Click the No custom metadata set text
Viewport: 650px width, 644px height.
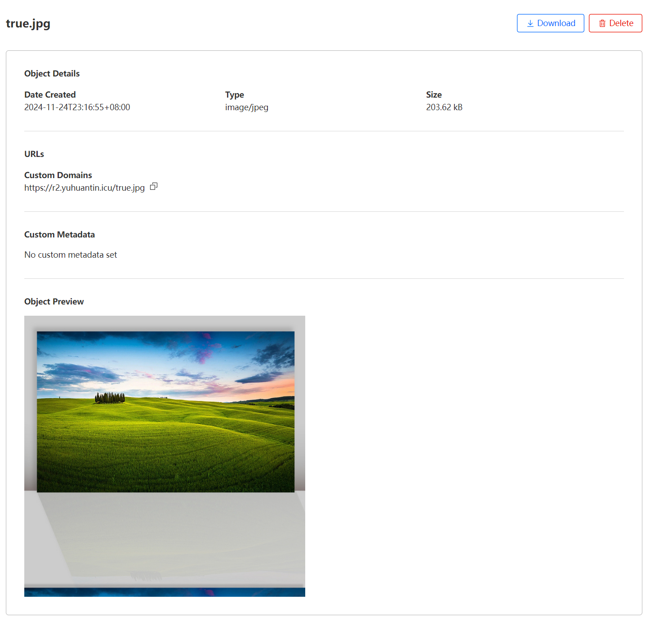[71, 255]
